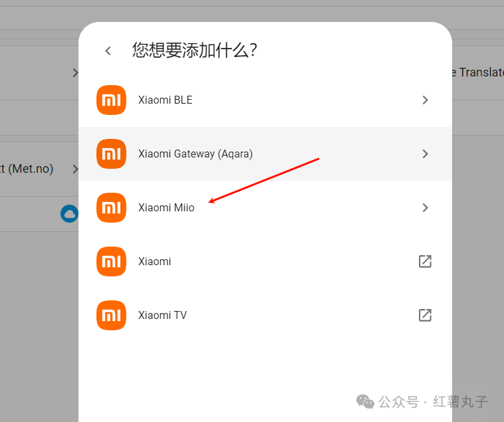
Task: Open the external link icon for Xiaomi TV
Action: point(425,315)
